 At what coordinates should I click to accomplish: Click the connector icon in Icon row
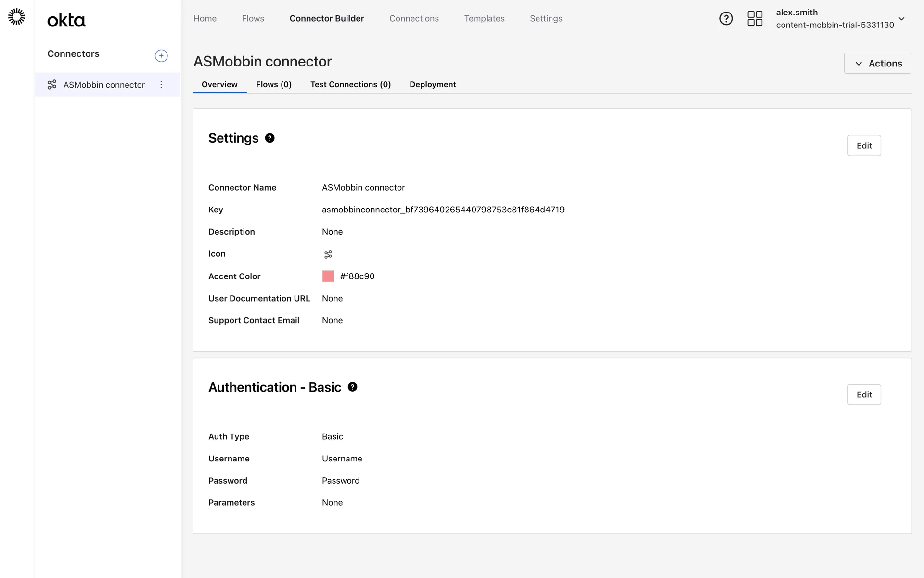pyautogui.click(x=328, y=254)
